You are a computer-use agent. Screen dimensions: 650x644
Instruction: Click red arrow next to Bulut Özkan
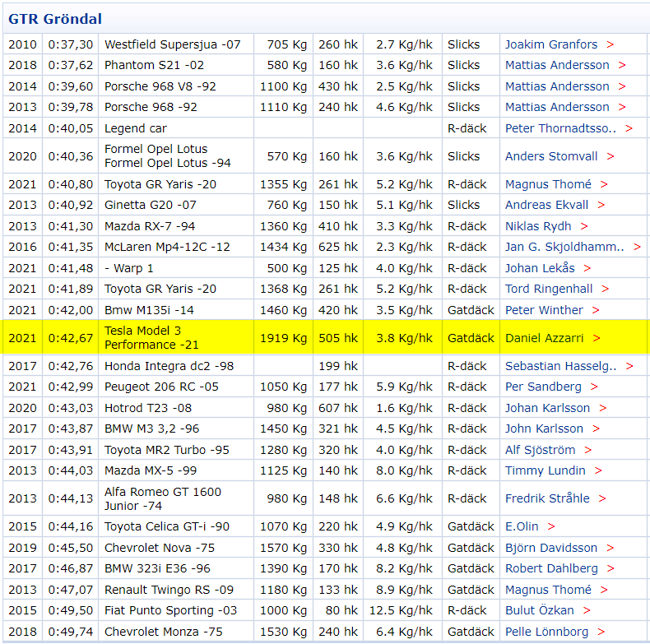point(587,610)
